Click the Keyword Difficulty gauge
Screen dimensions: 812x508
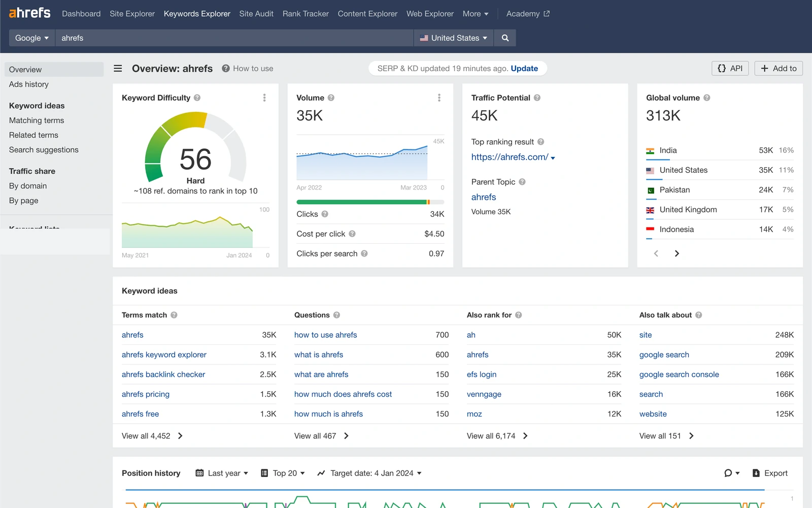(x=195, y=148)
